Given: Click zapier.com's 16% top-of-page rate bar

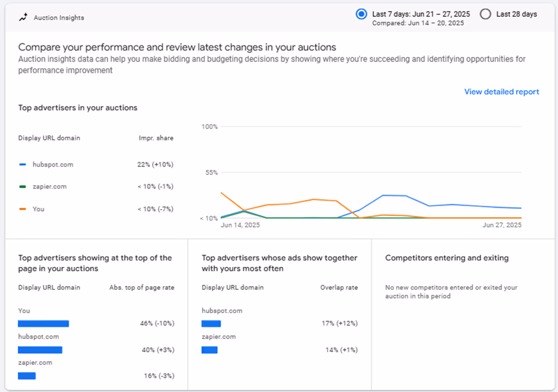Looking at the screenshot, I should tap(27, 376).
